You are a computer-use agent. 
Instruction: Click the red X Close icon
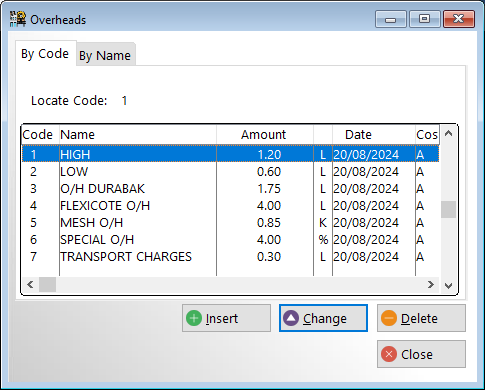pyautogui.click(x=389, y=354)
